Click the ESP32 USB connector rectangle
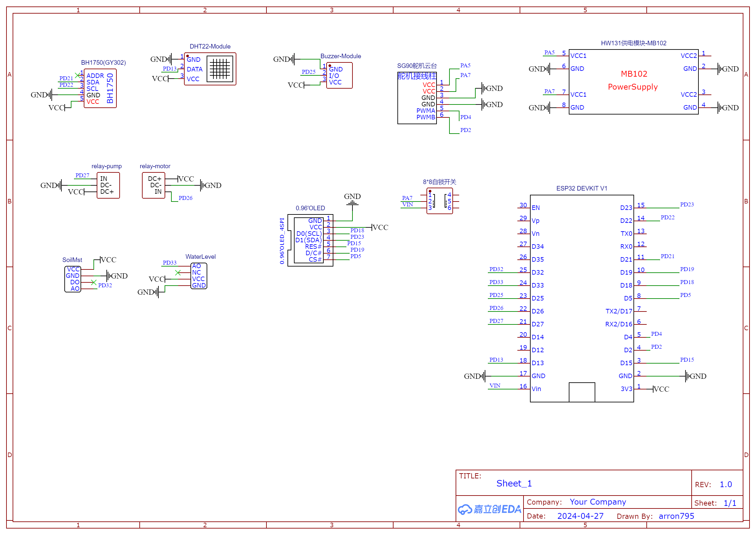The width and height of the screenshot is (756, 535). pos(582,392)
